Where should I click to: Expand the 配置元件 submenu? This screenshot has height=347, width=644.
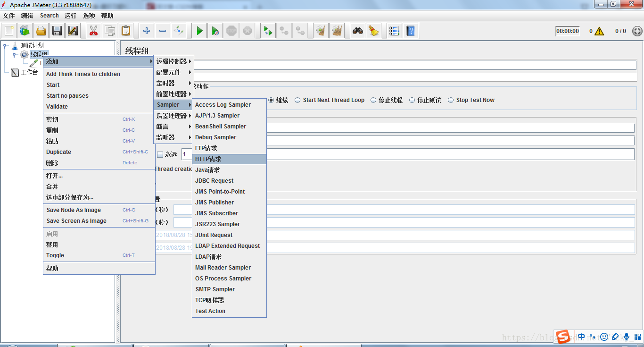[174, 72]
